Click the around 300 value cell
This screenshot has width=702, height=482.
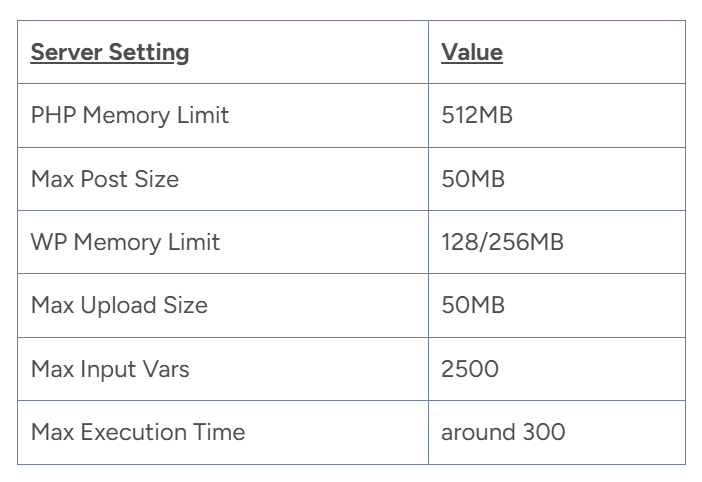pos(503,432)
